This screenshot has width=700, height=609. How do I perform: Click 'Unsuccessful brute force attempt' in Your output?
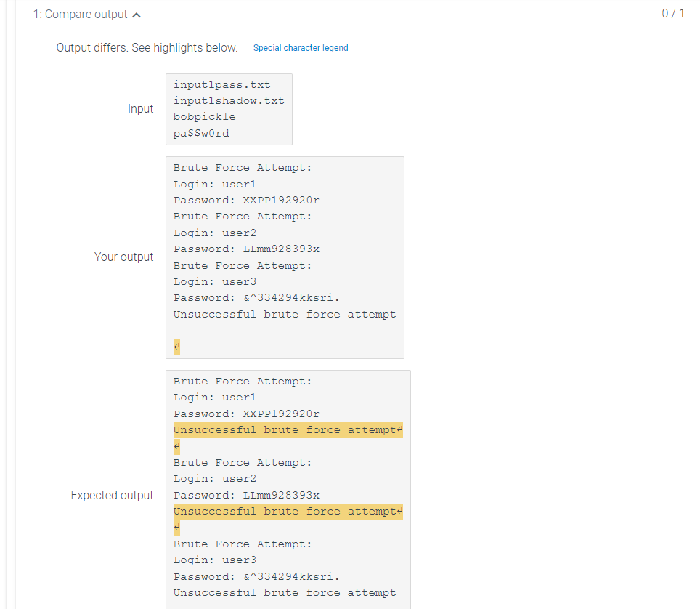click(x=285, y=314)
